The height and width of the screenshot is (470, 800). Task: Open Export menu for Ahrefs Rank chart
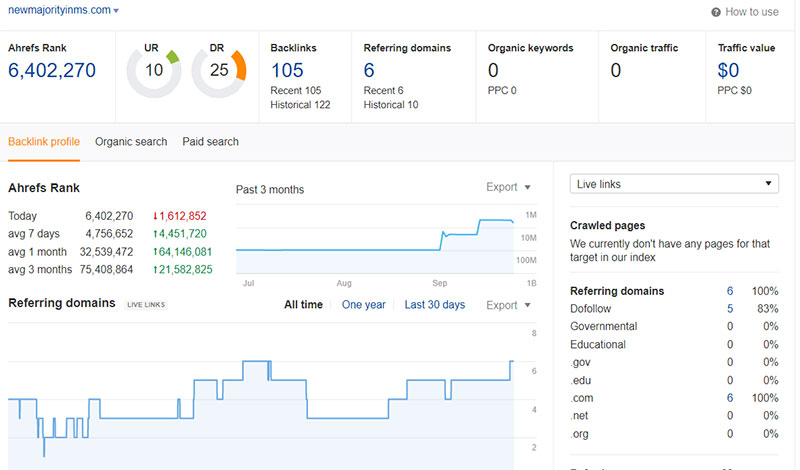pyautogui.click(x=508, y=187)
